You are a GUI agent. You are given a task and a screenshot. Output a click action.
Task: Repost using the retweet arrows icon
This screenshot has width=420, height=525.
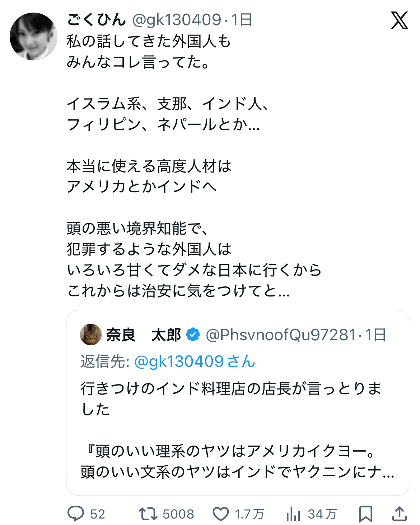[x=148, y=514]
